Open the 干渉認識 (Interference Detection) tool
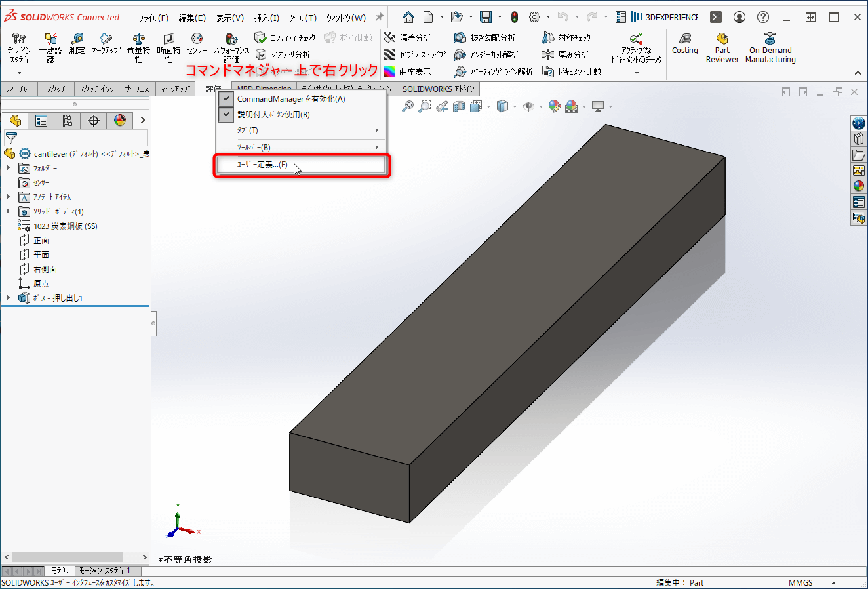The image size is (868, 589). pyautogui.click(x=50, y=46)
